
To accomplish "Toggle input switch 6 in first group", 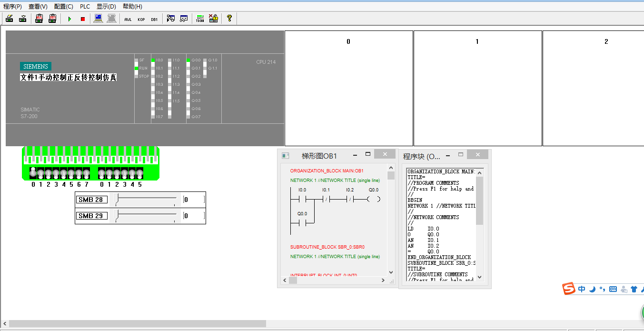I will (79, 173).
